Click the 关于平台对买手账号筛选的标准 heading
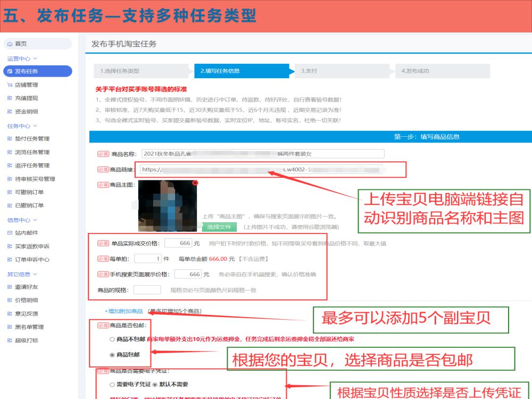The image size is (532, 399). (x=141, y=89)
